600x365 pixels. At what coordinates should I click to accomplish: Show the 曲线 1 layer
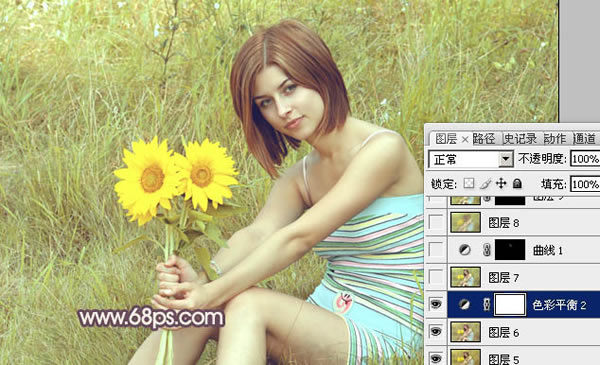tap(436, 250)
